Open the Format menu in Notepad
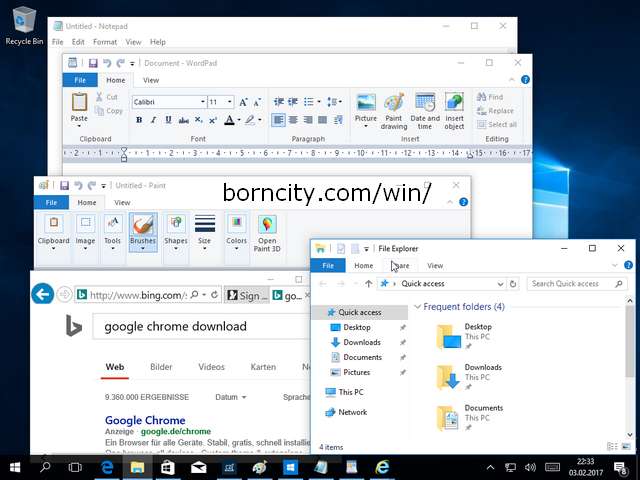 pyautogui.click(x=105, y=42)
